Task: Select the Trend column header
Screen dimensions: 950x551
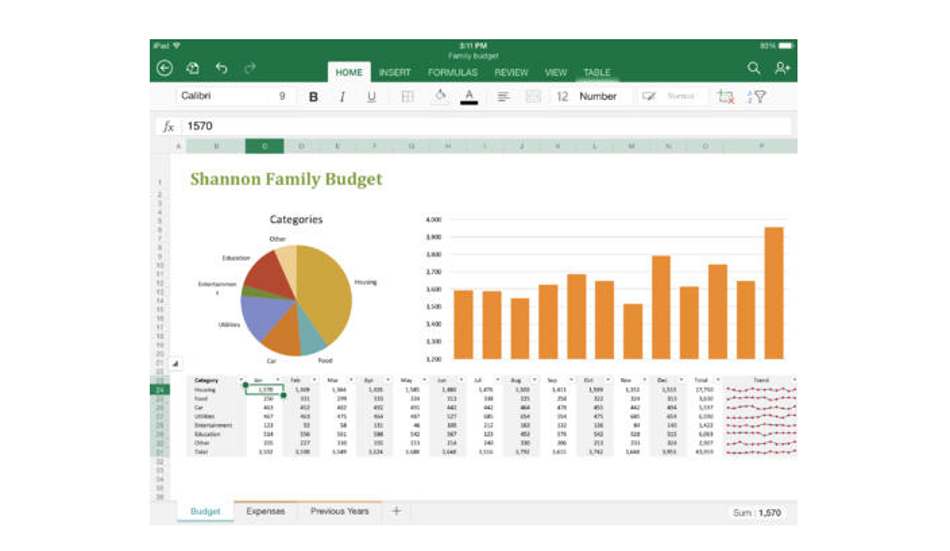Action: [760, 380]
